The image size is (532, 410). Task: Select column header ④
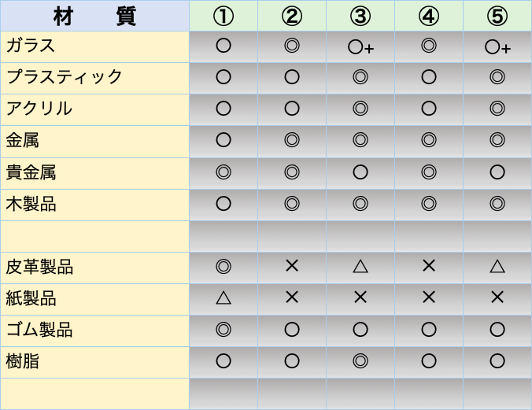(429, 16)
